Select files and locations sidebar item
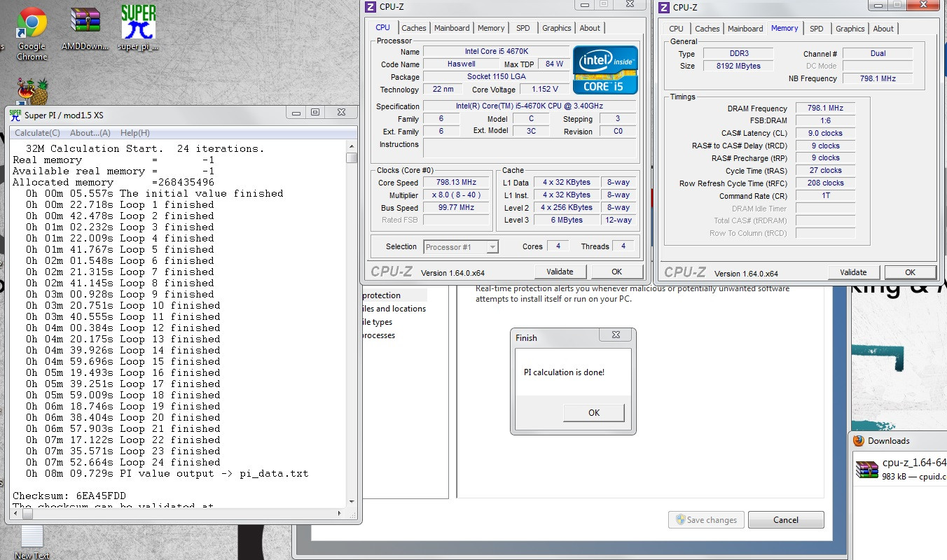The image size is (947, 560). [x=394, y=309]
